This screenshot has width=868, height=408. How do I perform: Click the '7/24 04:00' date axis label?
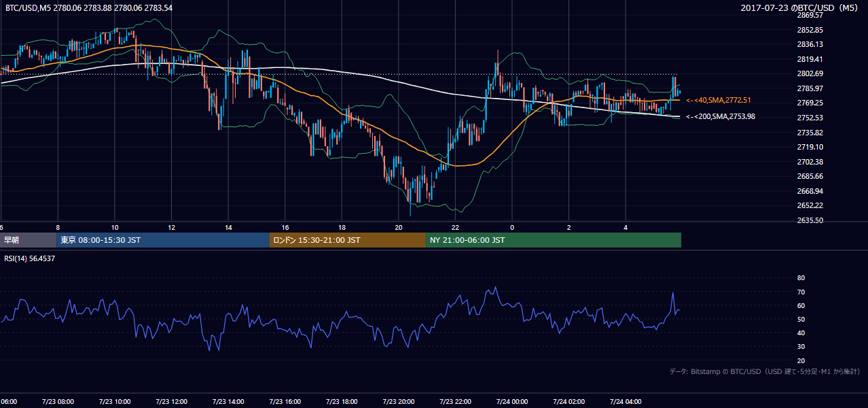click(x=626, y=402)
